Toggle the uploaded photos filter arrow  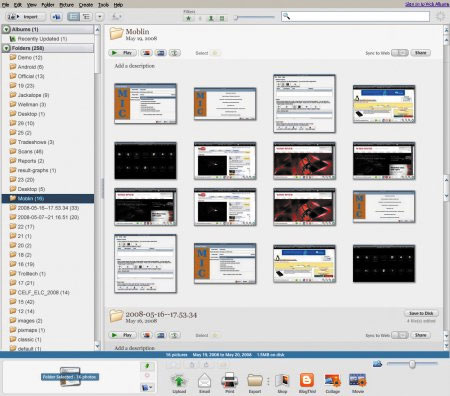pyautogui.click(x=200, y=18)
